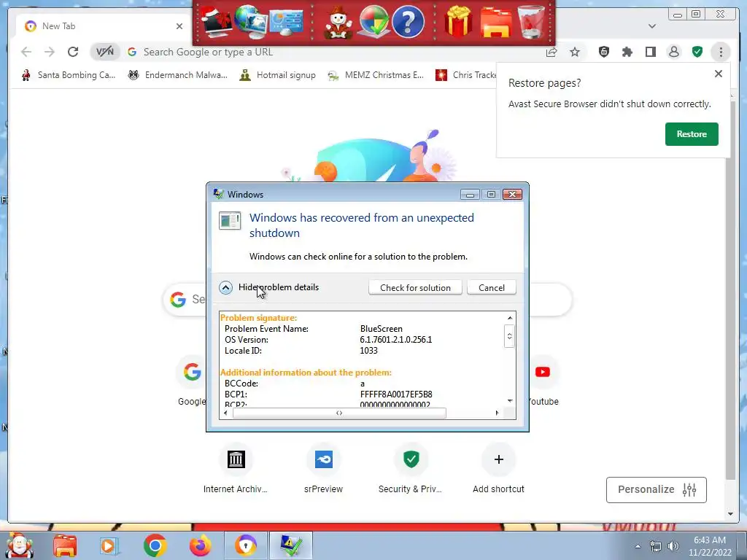The height and width of the screenshot is (560, 747).
Task: Open the browser three-dot menu
Action: coord(721,52)
